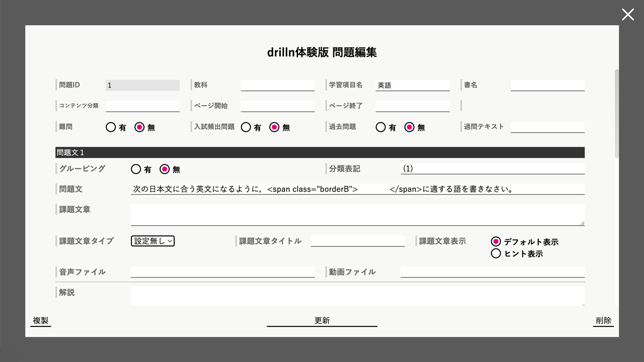Click the dialog's vertical scrollbar
The width and height of the screenshot is (644, 362).
(617, 113)
